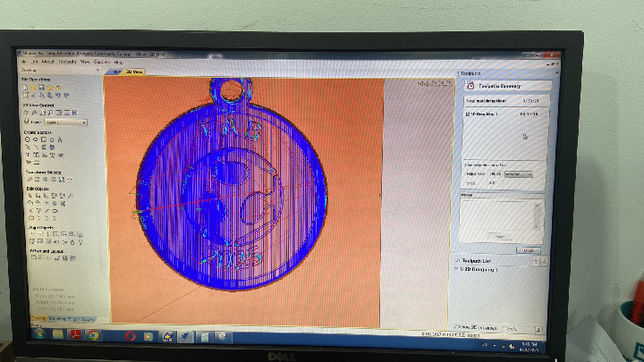Click the Close button in Toolpaths Summary

(x=529, y=250)
